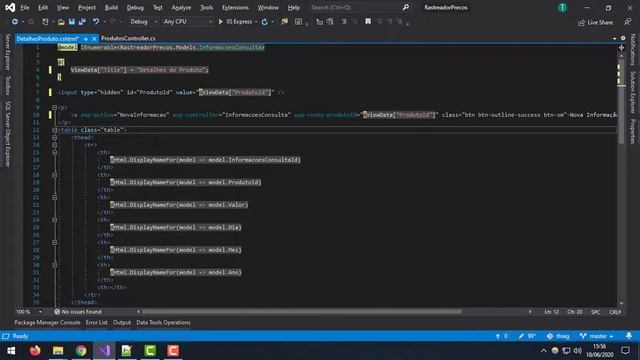
Task: Open the Data Tools Operations tab
Action: point(163,322)
